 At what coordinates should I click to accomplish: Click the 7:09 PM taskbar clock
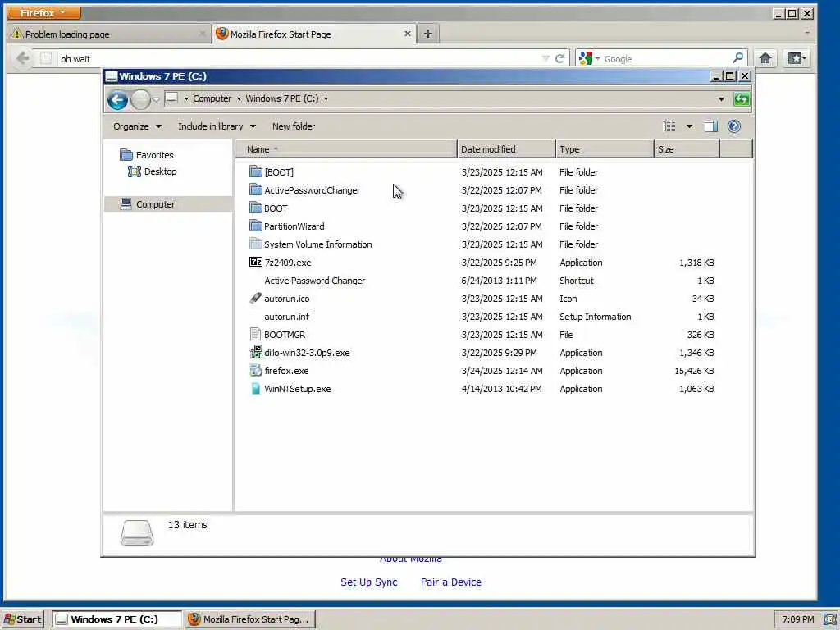coord(797,619)
